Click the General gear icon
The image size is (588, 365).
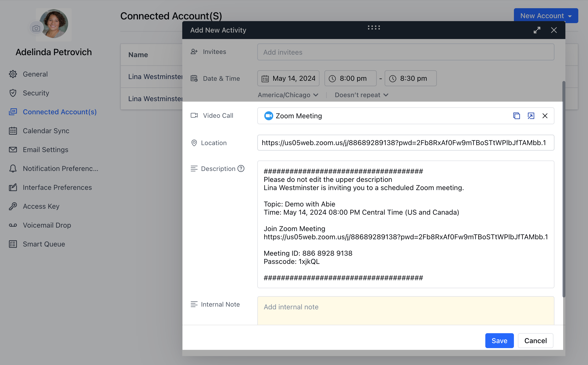coord(13,74)
